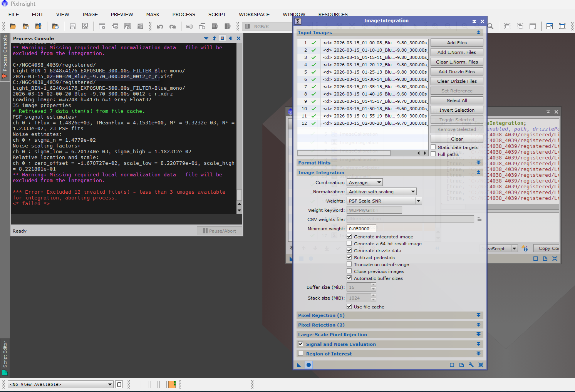Viewport: 575px width, 392px height.
Task: Click the Apply Global circle icon
Action: coord(308,365)
